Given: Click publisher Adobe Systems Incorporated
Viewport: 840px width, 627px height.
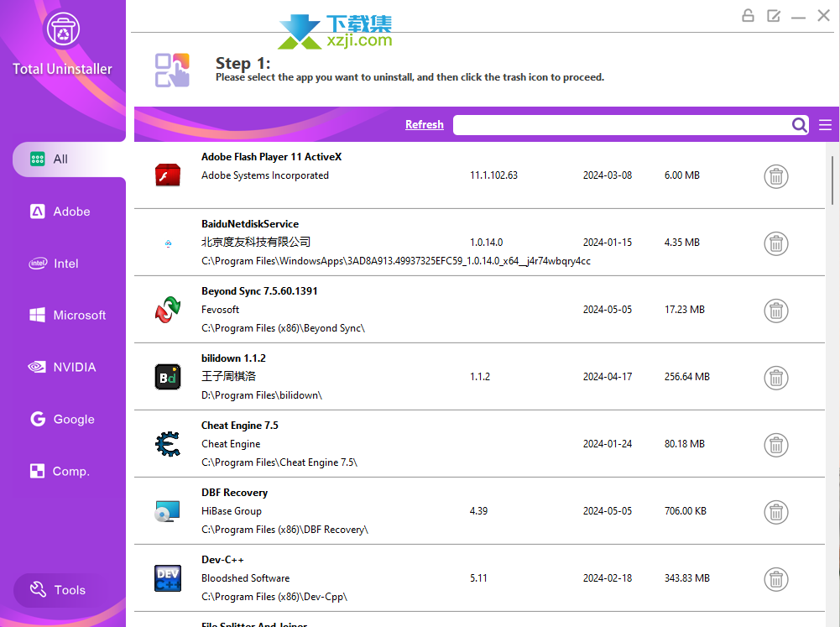Looking at the screenshot, I should 264,175.
